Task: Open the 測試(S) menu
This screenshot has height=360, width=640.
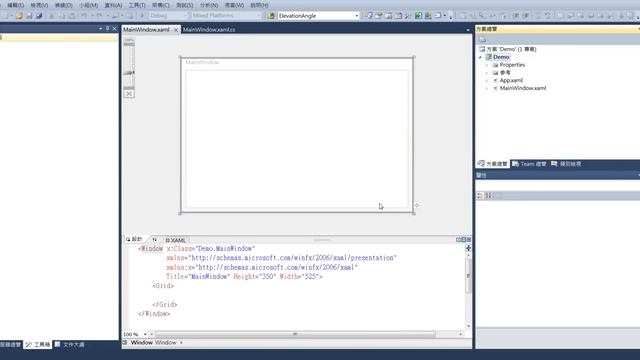Action: [x=184, y=5]
